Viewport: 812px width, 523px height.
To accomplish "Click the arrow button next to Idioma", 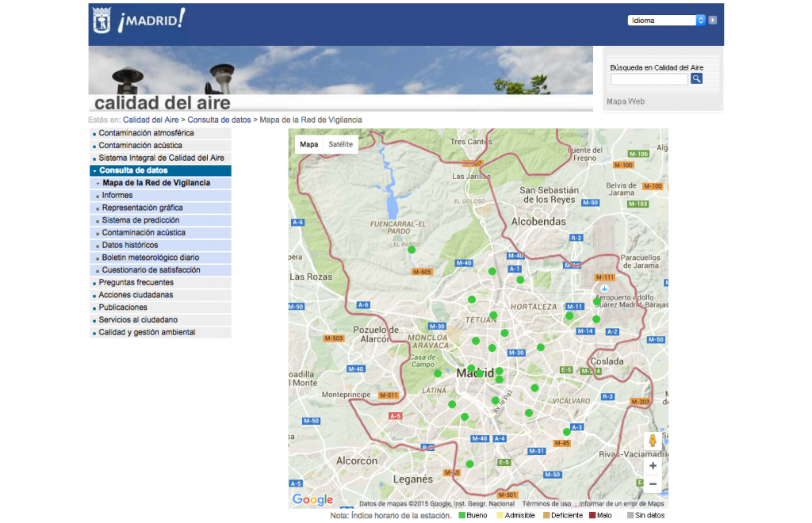I will tap(712, 21).
